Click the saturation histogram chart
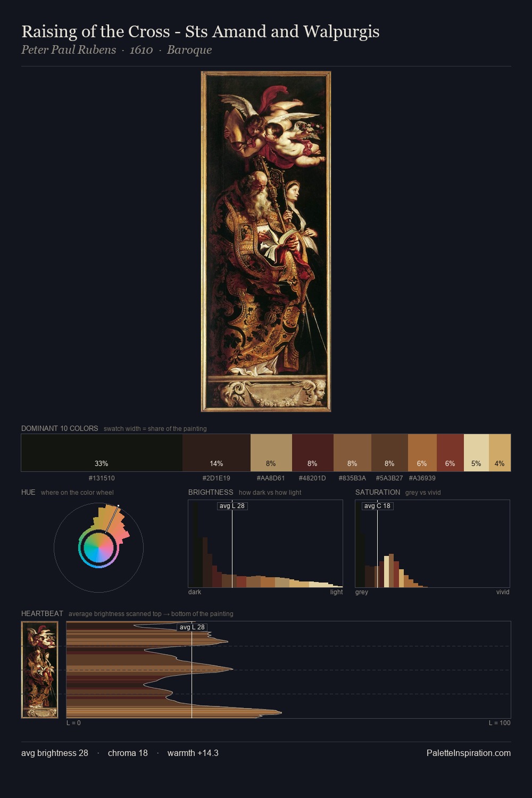 point(433,544)
